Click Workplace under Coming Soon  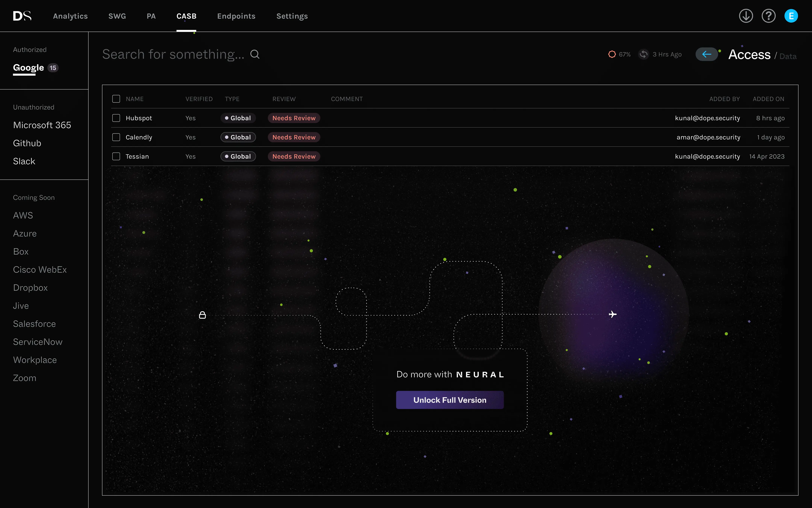35,360
